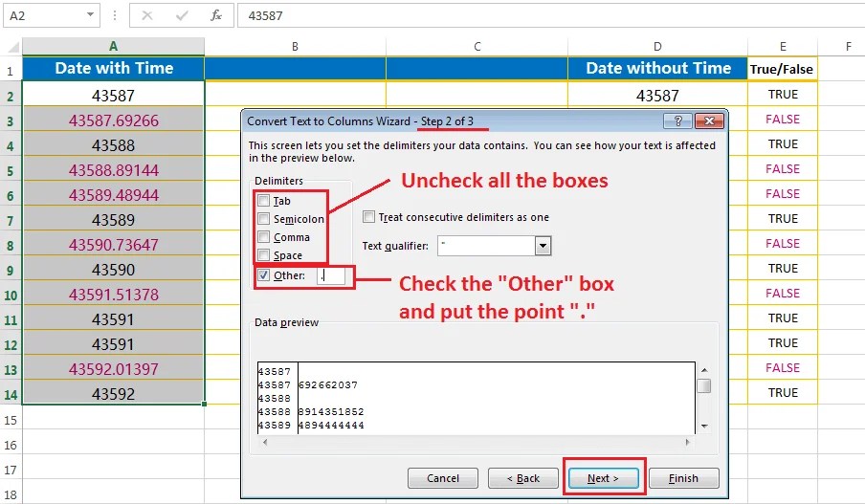This screenshot has height=504, width=865.
Task: Click the Cancel button
Action: (x=443, y=478)
